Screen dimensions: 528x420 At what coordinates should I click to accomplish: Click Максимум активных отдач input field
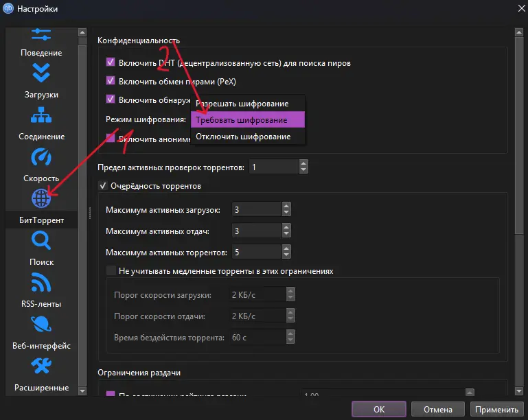point(257,231)
